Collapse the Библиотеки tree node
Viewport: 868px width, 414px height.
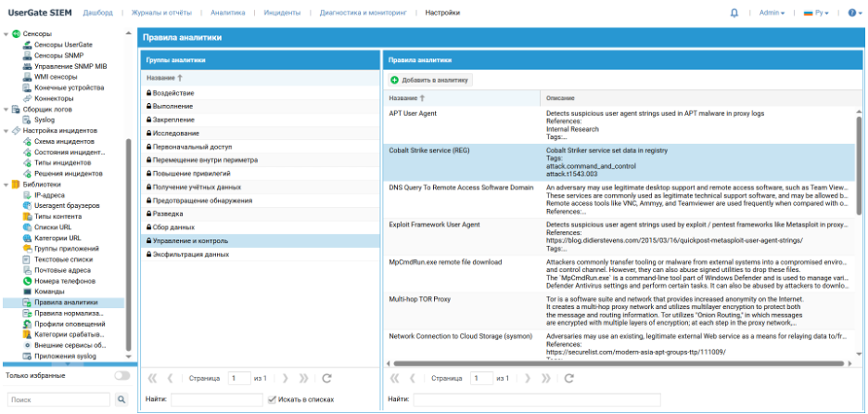click(x=6, y=185)
